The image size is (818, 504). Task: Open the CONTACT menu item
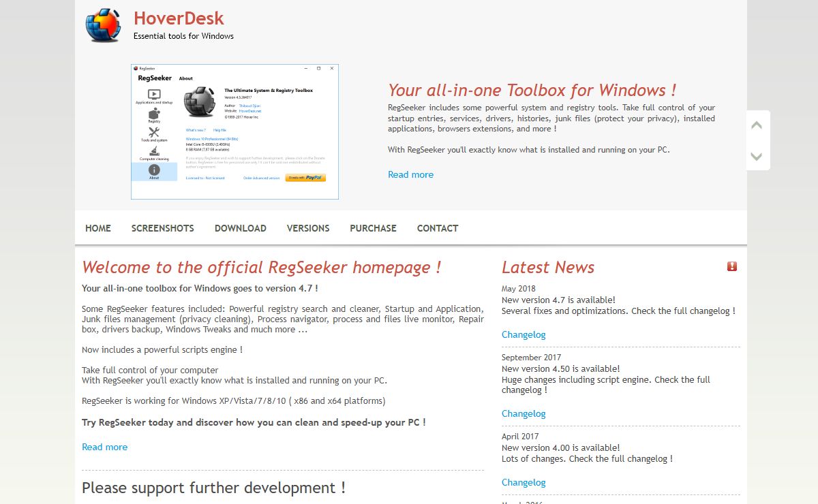[x=438, y=228]
